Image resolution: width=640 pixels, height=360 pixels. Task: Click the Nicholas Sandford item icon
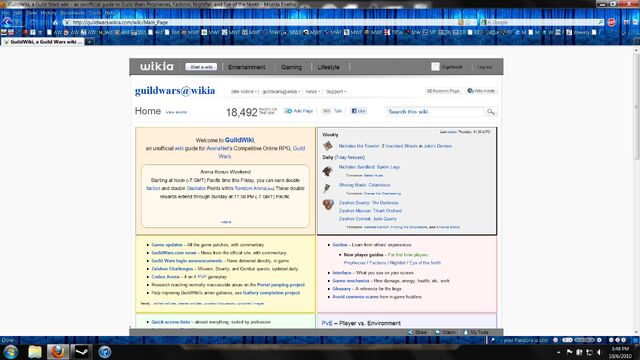click(327, 171)
